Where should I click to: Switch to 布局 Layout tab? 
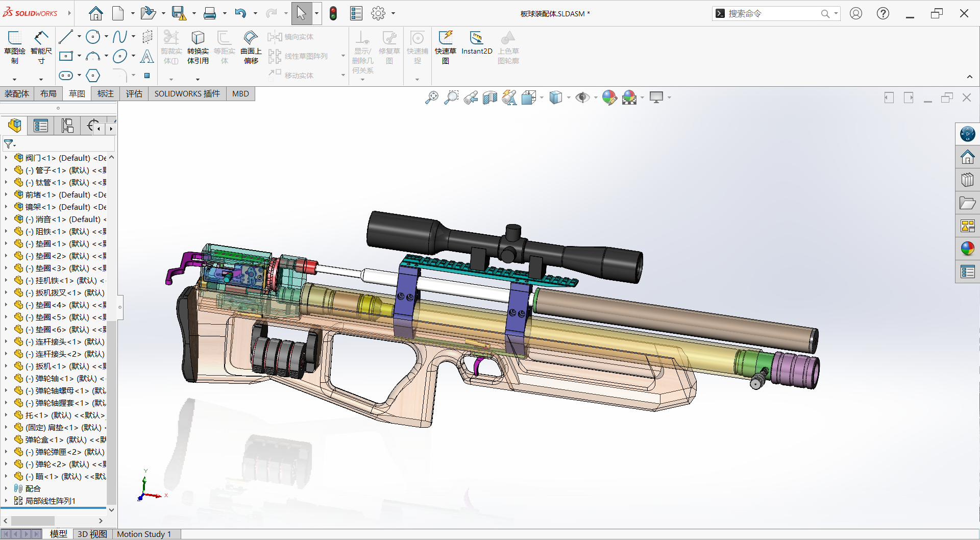click(48, 94)
